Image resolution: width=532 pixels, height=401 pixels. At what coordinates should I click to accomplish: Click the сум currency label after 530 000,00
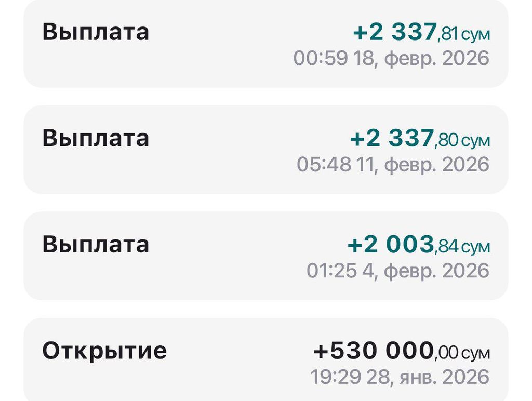(x=475, y=354)
